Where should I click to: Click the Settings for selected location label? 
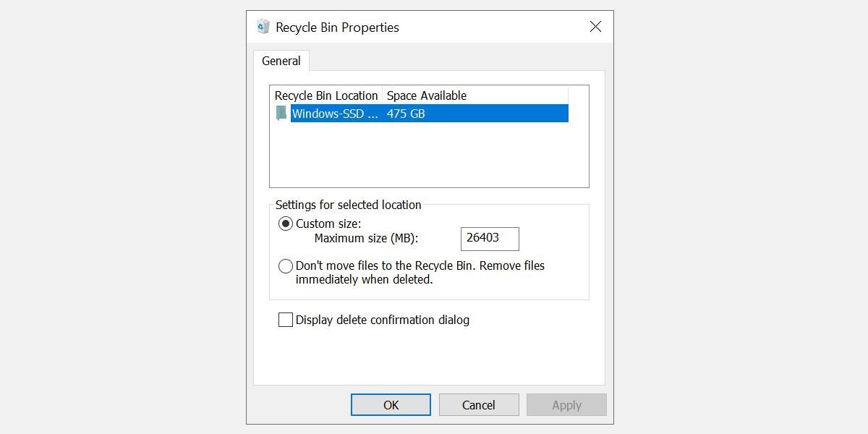pyautogui.click(x=348, y=205)
